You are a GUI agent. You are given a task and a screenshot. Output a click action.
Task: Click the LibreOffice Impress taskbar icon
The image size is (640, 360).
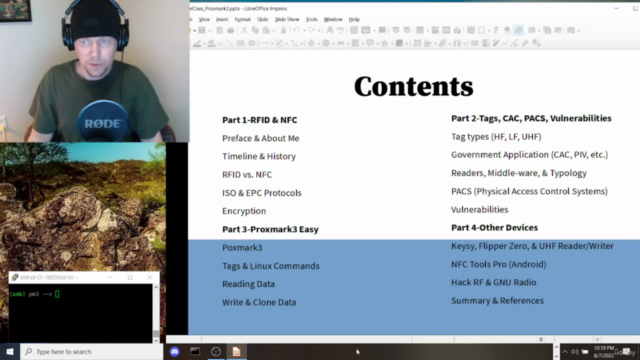point(237,351)
